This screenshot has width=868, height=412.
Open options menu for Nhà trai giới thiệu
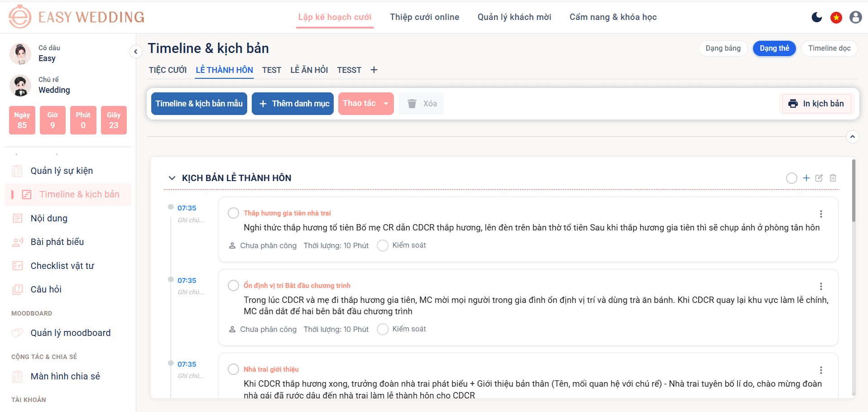click(x=821, y=370)
